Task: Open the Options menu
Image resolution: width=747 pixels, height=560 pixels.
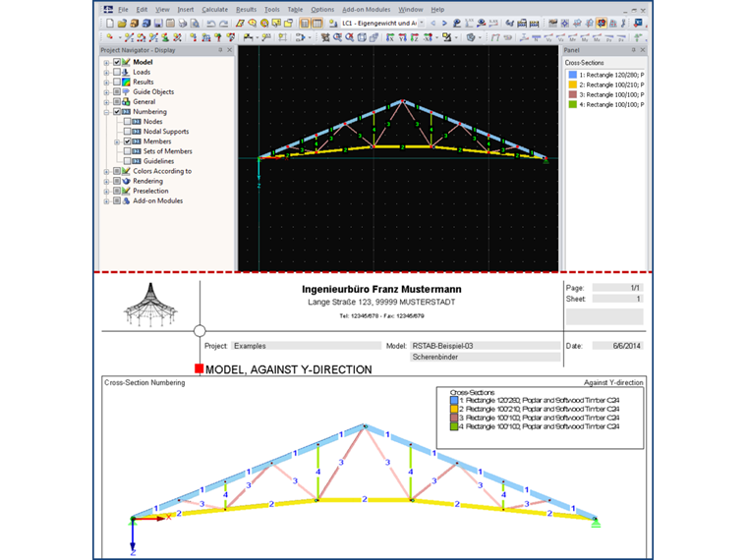Action: pyautogui.click(x=322, y=10)
